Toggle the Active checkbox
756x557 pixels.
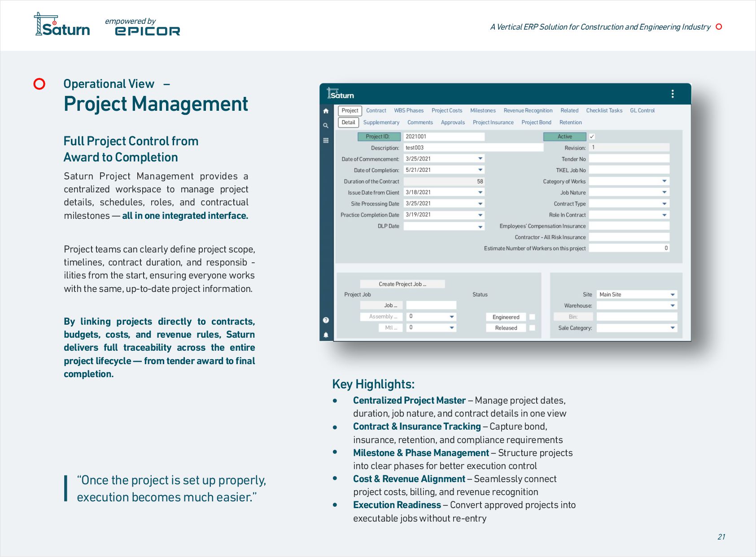(x=592, y=136)
